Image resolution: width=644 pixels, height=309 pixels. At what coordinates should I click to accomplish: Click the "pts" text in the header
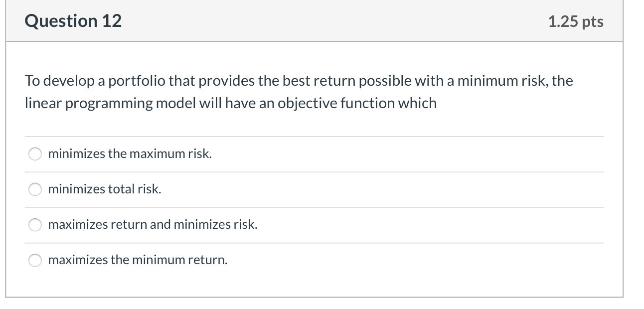(592, 22)
